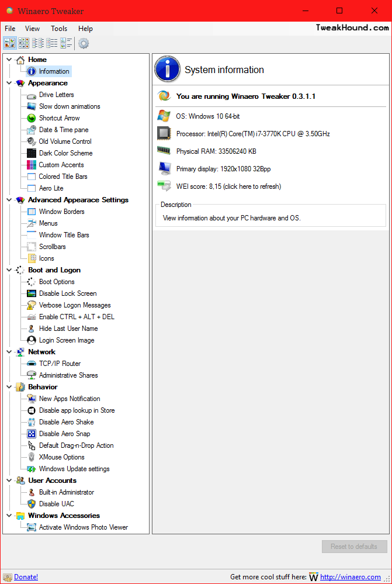Image resolution: width=392 pixels, height=584 pixels.
Task: Click the Login Screen Image icon
Action: click(x=32, y=340)
